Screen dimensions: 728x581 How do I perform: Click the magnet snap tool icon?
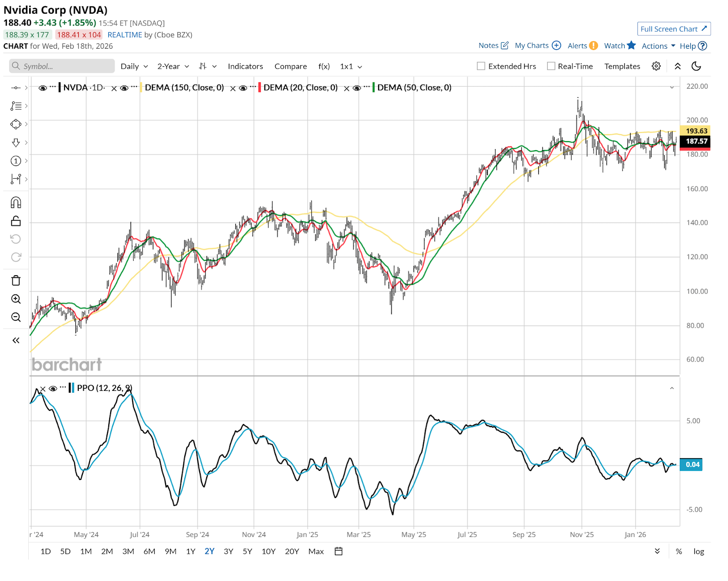(x=16, y=202)
